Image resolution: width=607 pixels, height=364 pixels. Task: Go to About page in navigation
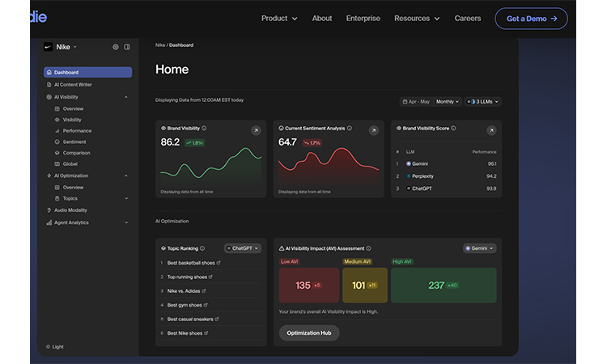tap(321, 18)
